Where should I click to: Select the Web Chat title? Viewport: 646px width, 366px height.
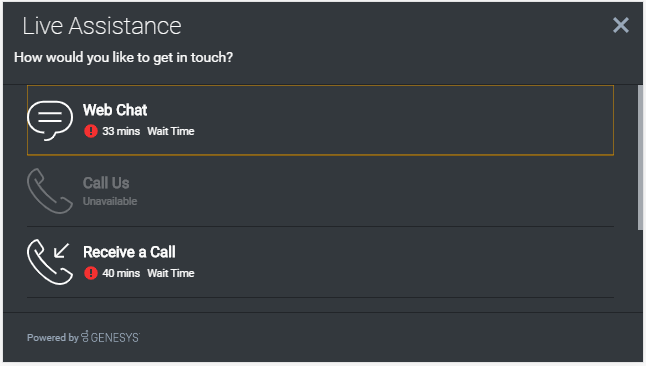115,110
